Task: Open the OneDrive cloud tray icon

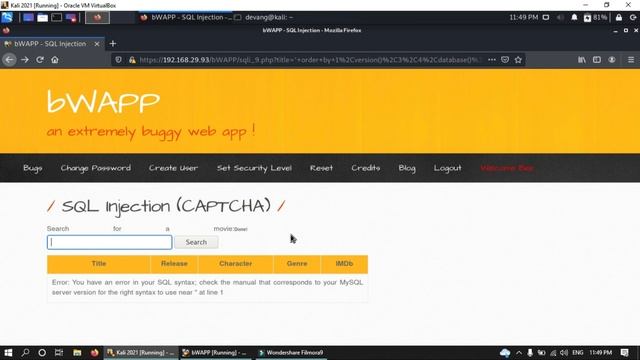Action: click(505, 353)
